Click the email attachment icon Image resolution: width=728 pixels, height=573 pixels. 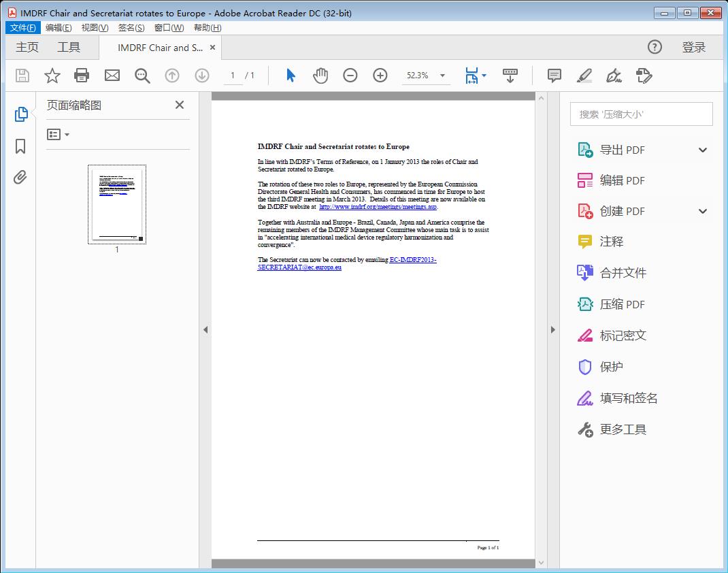112,76
